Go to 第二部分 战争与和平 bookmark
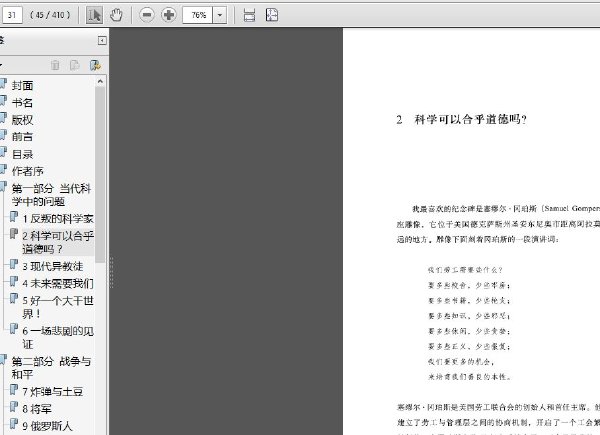600x435 pixels. click(x=51, y=367)
